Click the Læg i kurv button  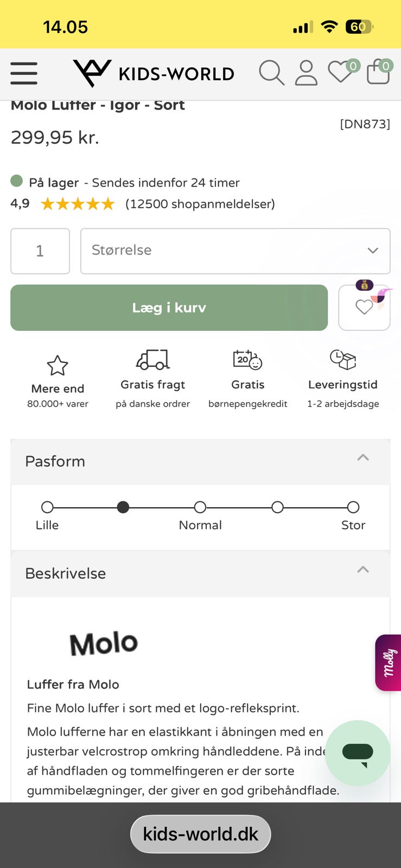(169, 308)
